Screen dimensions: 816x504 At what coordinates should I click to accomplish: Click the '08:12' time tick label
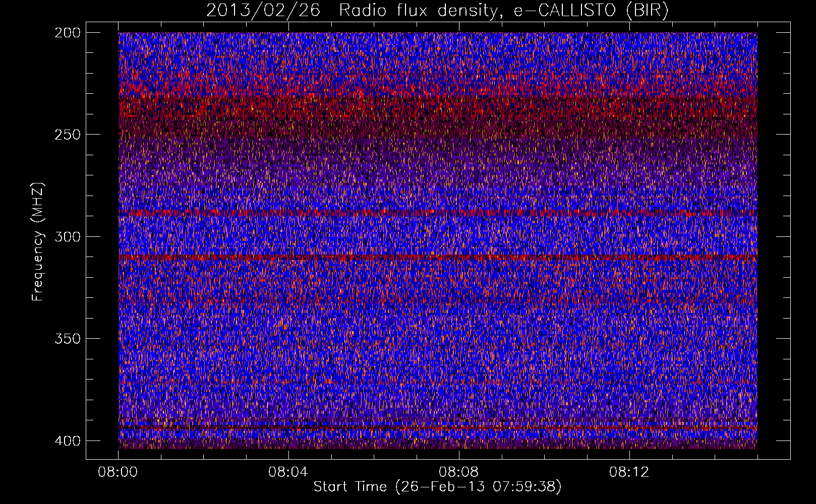[x=629, y=472]
